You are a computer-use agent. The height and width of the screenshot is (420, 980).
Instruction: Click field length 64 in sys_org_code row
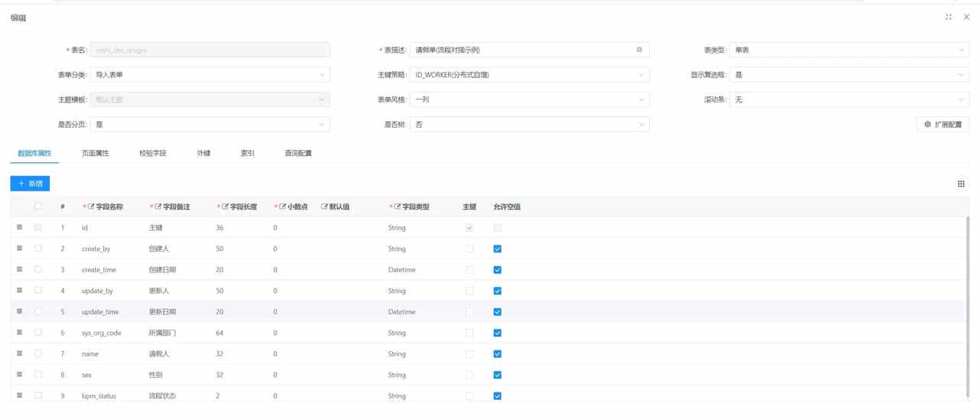click(220, 333)
